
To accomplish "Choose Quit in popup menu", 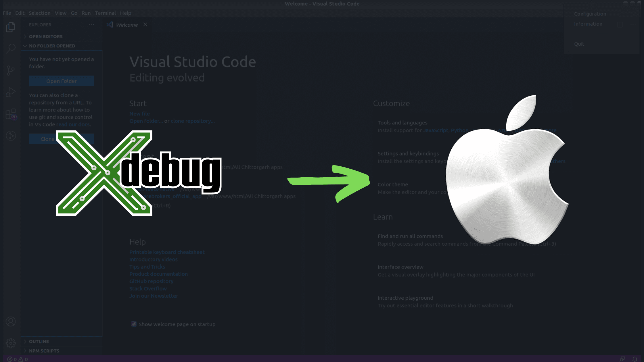I will [x=579, y=44].
